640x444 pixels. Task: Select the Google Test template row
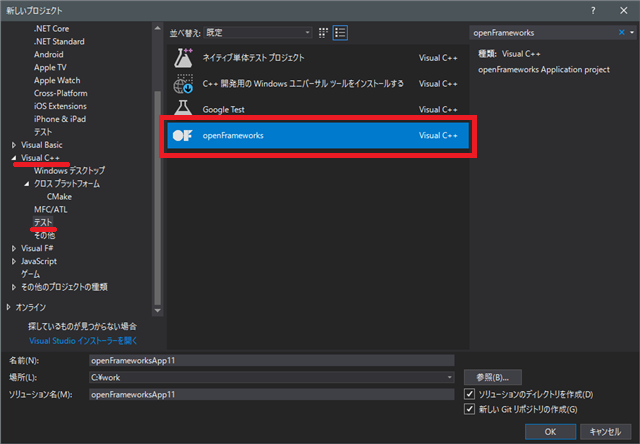(x=318, y=109)
